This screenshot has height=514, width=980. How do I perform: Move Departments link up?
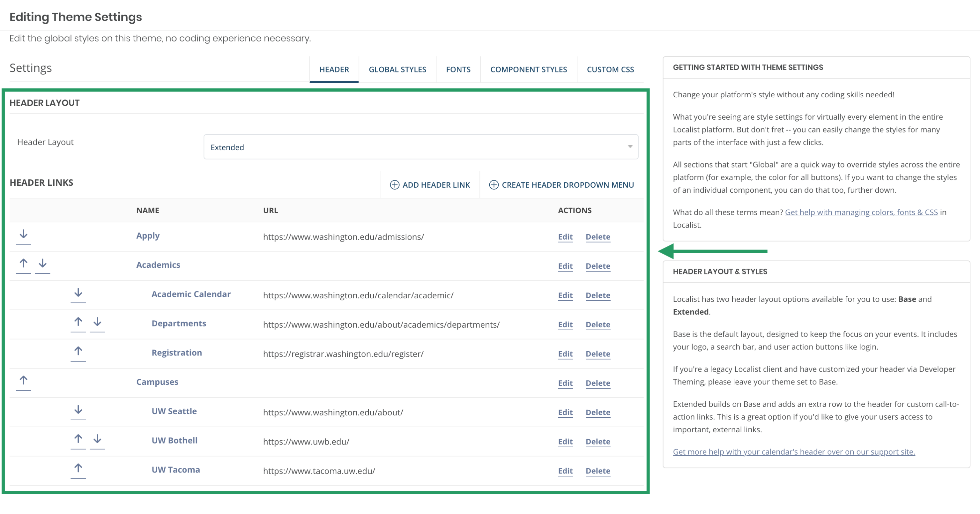(78, 322)
